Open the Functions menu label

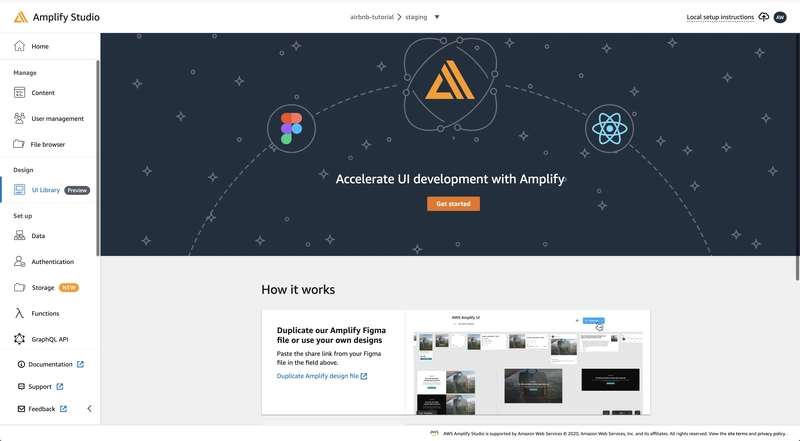pyautogui.click(x=45, y=313)
